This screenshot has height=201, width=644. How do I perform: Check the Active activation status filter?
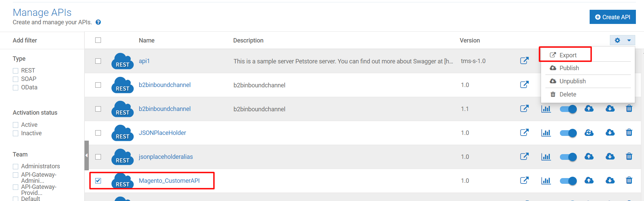(15, 124)
